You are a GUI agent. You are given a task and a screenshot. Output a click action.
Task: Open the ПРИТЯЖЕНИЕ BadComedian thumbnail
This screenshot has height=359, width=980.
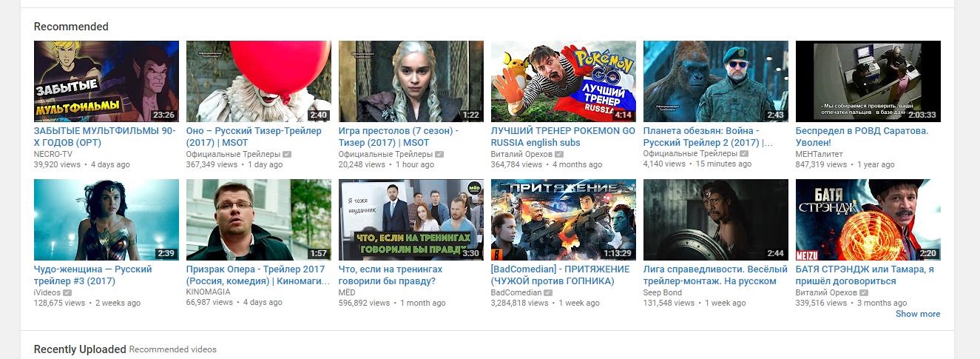564,220
